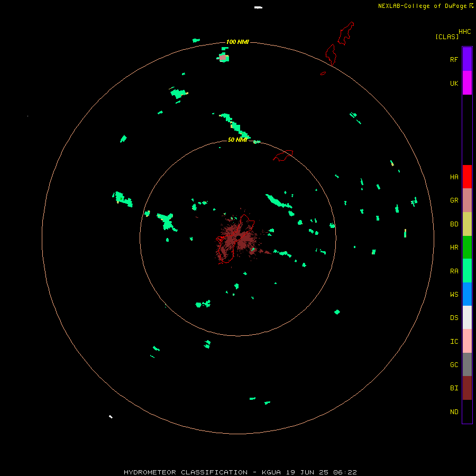The height and width of the screenshot is (476, 476).
Task: Click the ND legend label
Action: [x=454, y=412]
